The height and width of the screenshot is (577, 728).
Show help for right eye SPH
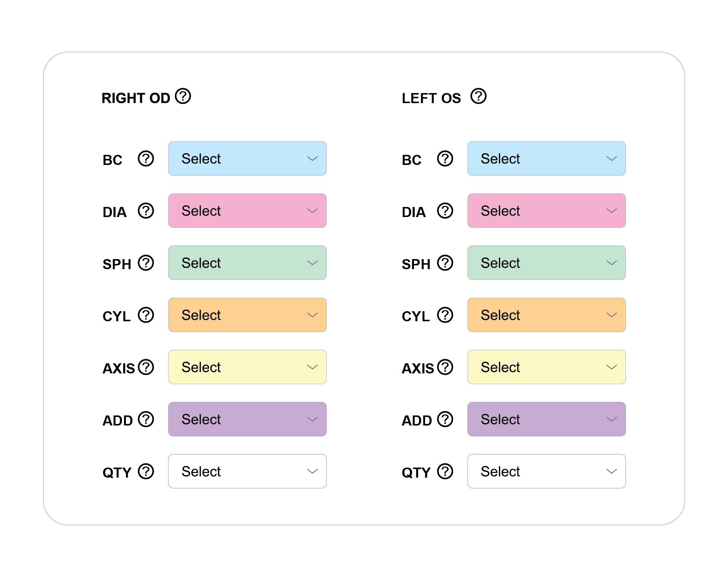tap(146, 263)
